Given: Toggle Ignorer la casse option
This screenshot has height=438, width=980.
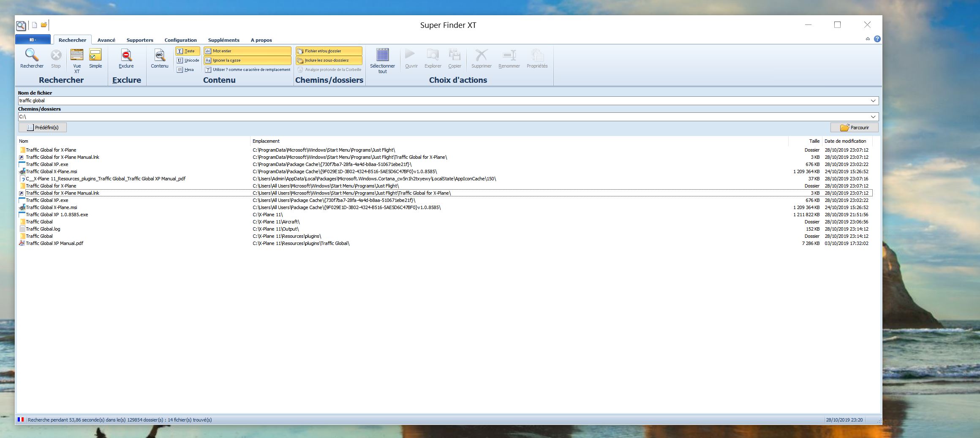Looking at the screenshot, I should pyautogui.click(x=247, y=60).
